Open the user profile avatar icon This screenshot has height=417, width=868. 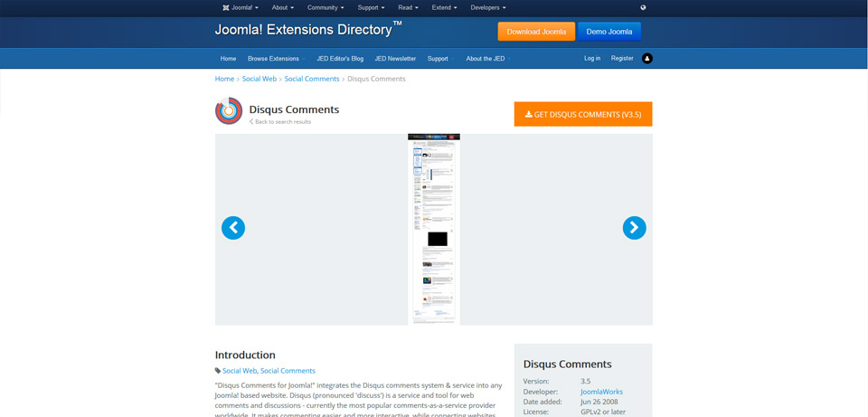[x=647, y=58]
